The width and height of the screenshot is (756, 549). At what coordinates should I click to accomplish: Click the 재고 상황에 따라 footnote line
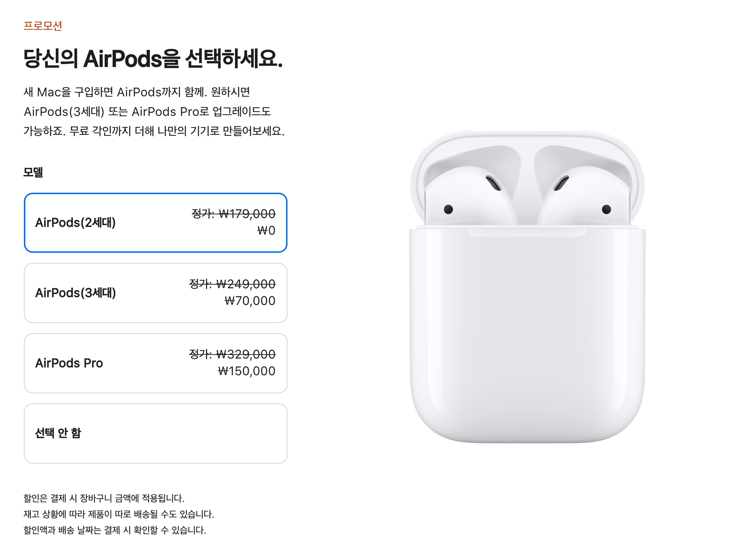(119, 514)
